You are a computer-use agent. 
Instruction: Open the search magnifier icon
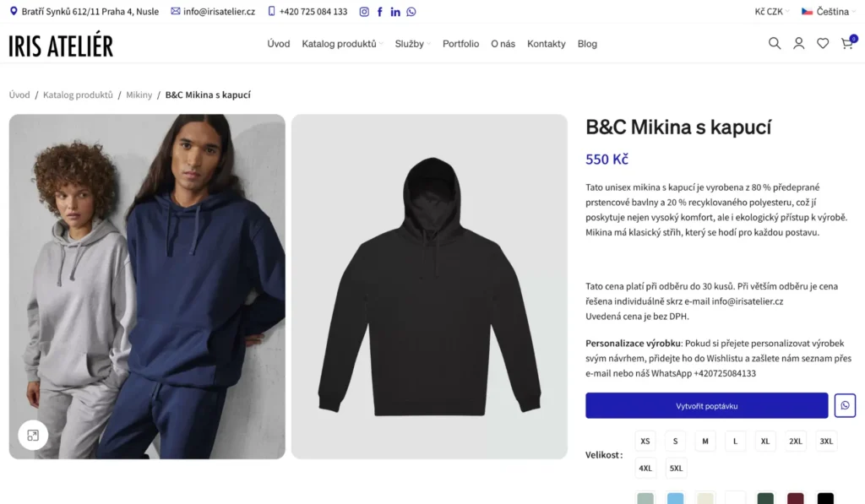pyautogui.click(x=774, y=43)
